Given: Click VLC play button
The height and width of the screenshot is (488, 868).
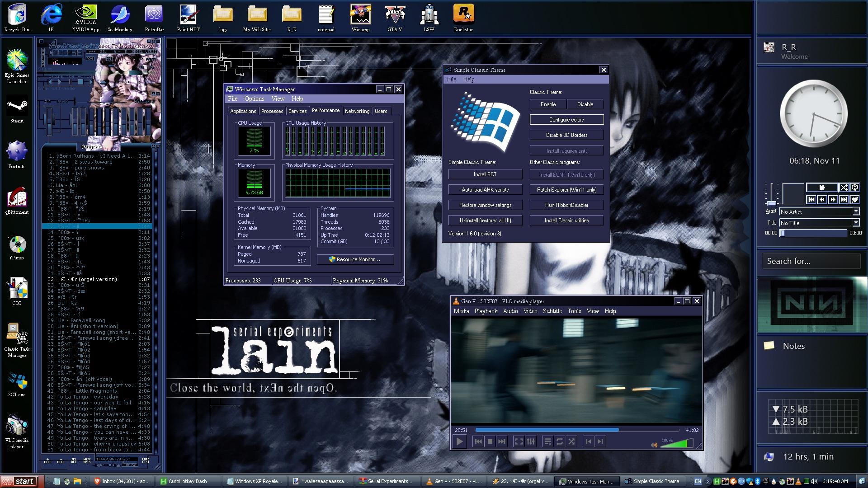Looking at the screenshot, I should tap(460, 442).
